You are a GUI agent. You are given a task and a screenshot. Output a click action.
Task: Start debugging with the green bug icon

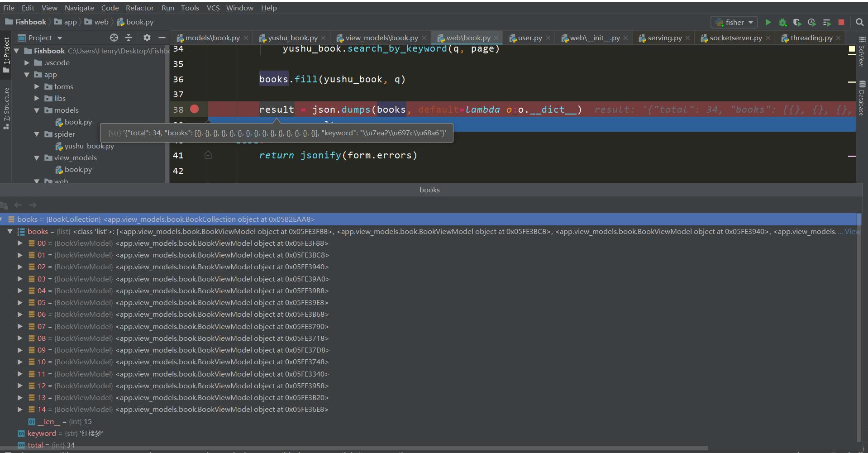coord(782,22)
